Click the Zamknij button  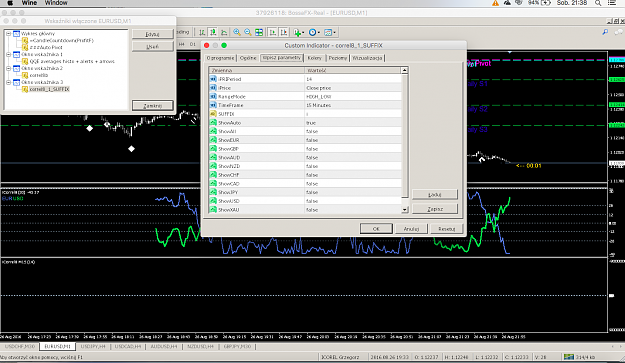pyautogui.click(x=153, y=106)
